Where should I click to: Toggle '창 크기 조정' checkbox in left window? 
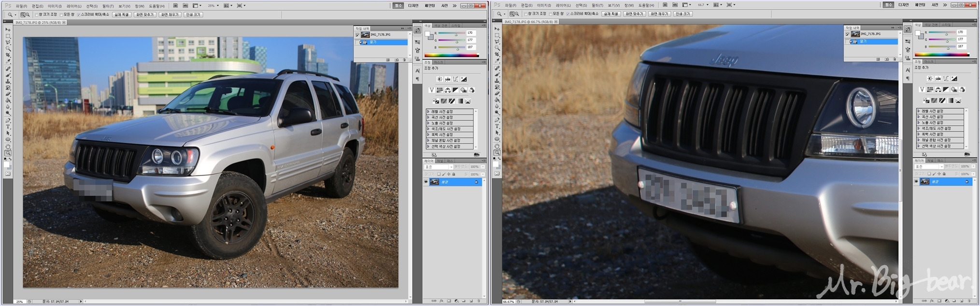tap(36, 15)
